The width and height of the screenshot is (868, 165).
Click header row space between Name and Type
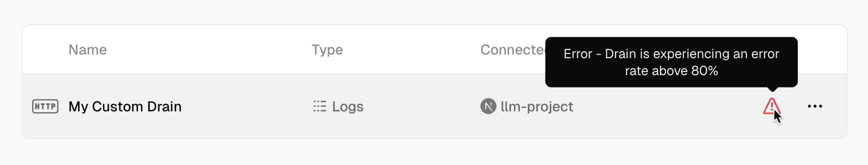[x=209, y=49]
